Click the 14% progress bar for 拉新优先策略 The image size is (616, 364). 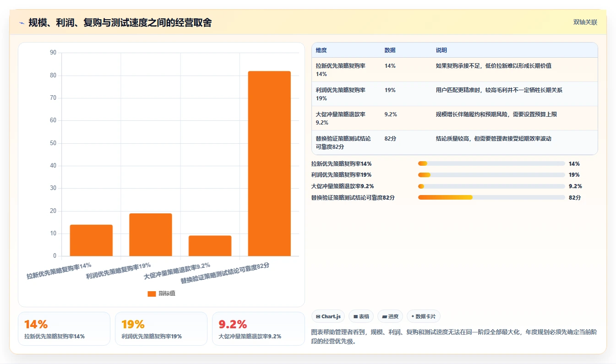[x=491, y=163]
